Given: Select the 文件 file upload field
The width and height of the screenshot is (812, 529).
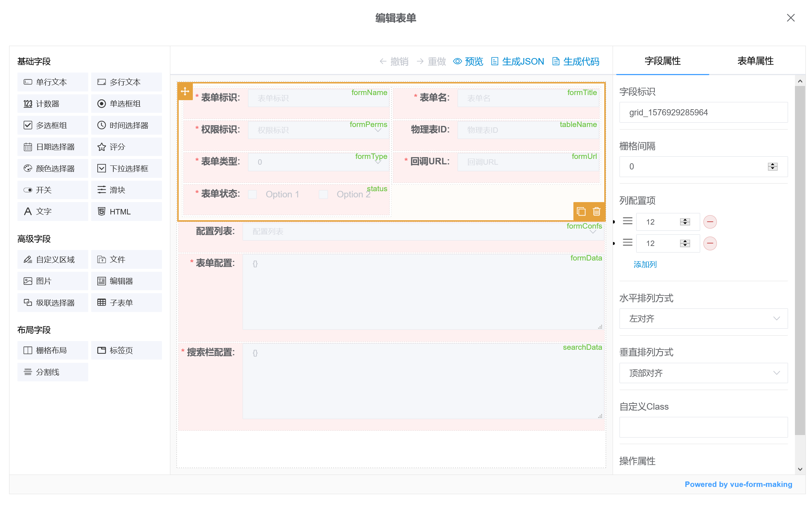Looking at the screenshot, I should click(126, 259).
